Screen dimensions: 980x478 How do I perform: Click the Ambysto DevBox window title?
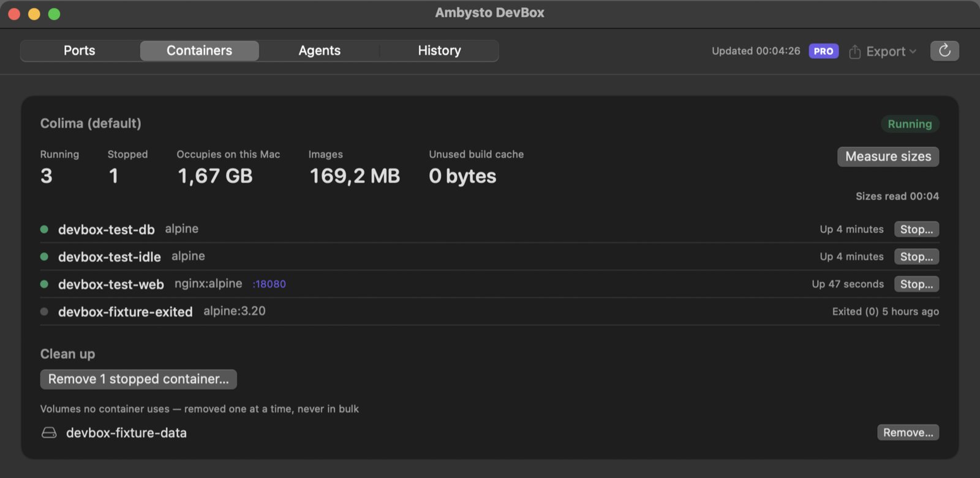[x=489, y=13]
